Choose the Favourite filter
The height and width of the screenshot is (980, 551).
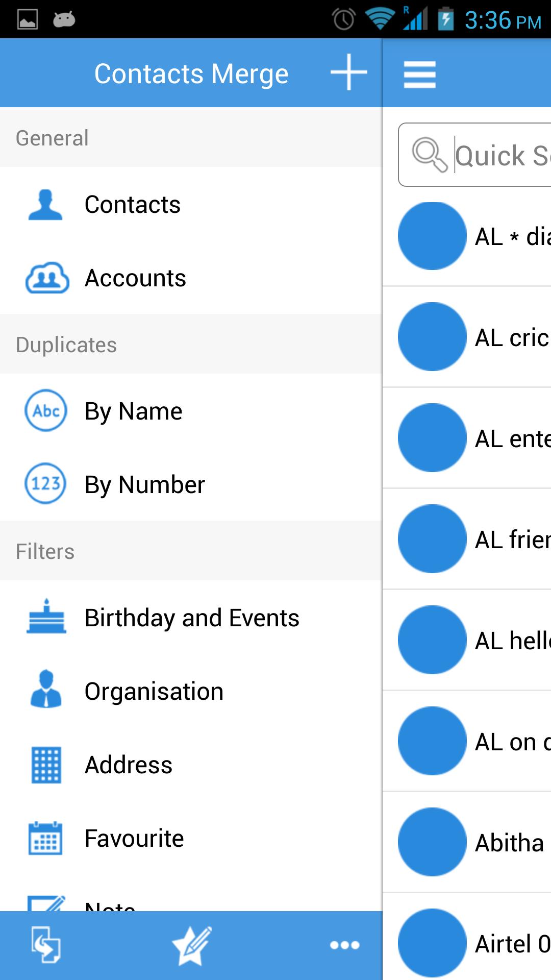click(x=134, y=839)
